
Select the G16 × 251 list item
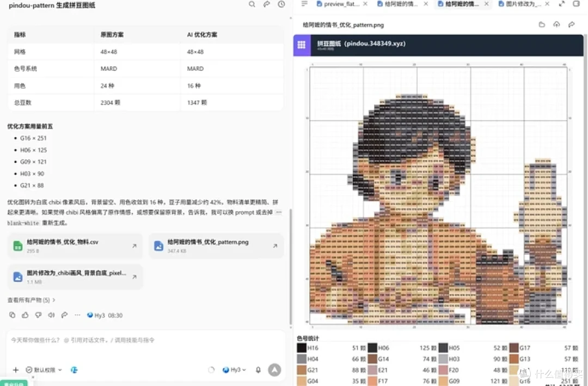(33, 138)
